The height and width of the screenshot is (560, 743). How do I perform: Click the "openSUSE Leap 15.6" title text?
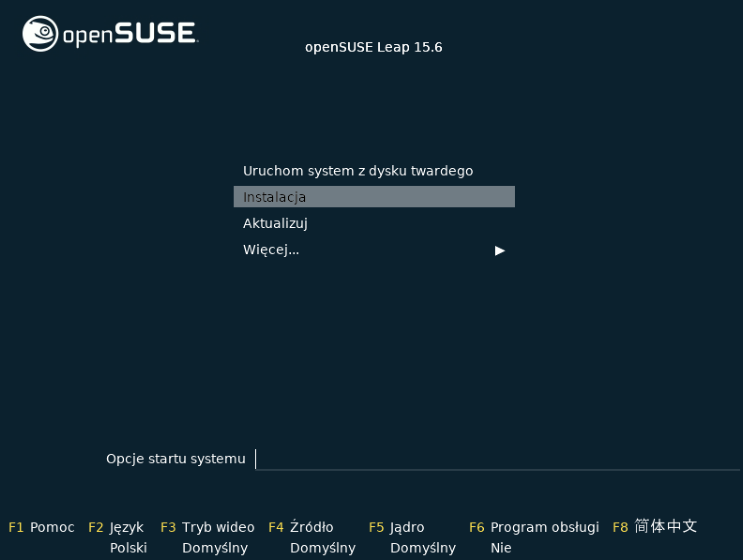click(x=373, y=47)
